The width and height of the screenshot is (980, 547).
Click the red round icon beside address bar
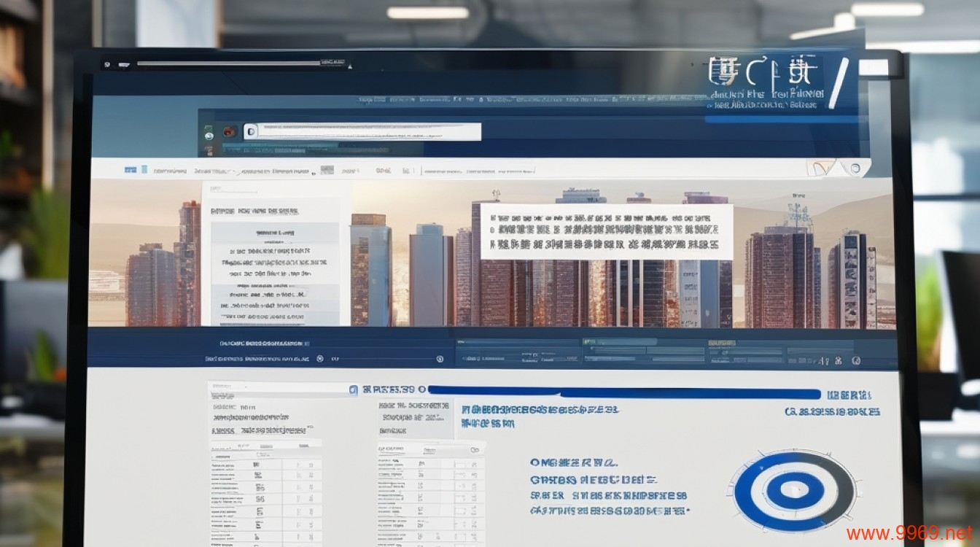coord(228,132)
